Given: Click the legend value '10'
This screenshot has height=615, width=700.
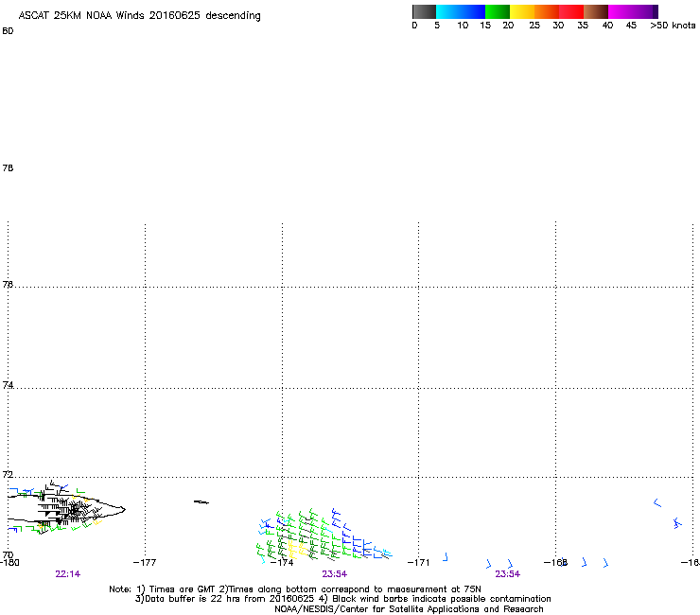Looking at the screenshot, I should click(x=463, y=26).
